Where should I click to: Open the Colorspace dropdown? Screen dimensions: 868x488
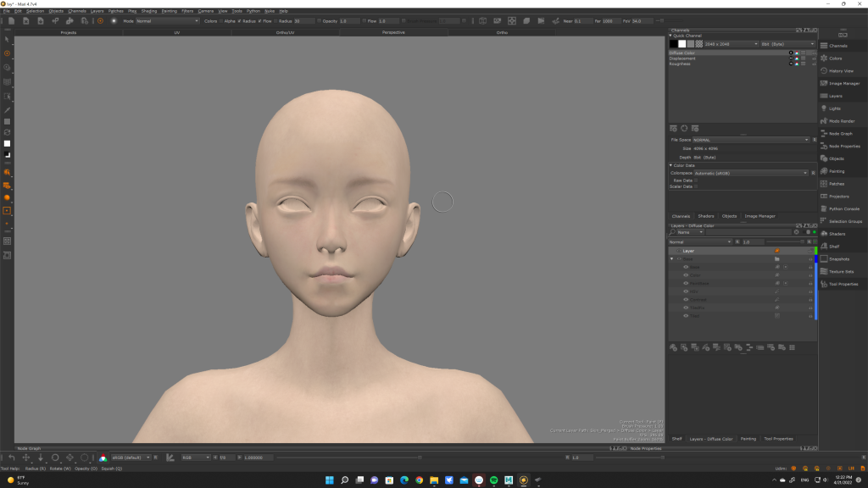[x=749, y=173]
